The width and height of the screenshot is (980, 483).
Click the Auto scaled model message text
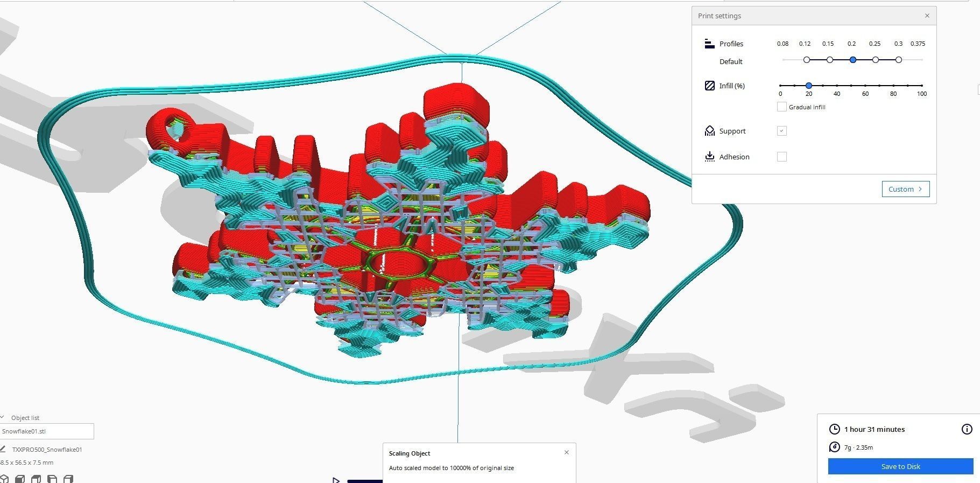pyautogui.click(x=451, y=468)
